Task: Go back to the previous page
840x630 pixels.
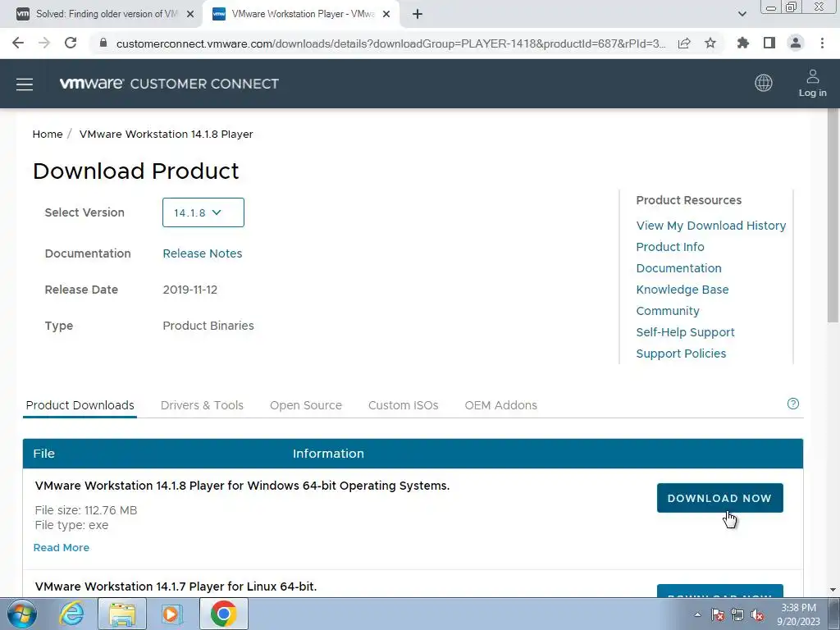Action: coord(18,43)
